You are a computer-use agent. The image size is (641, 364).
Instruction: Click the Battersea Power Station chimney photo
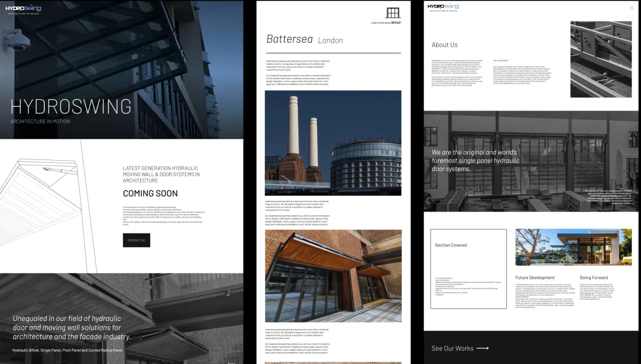click(x=333, y=142)
